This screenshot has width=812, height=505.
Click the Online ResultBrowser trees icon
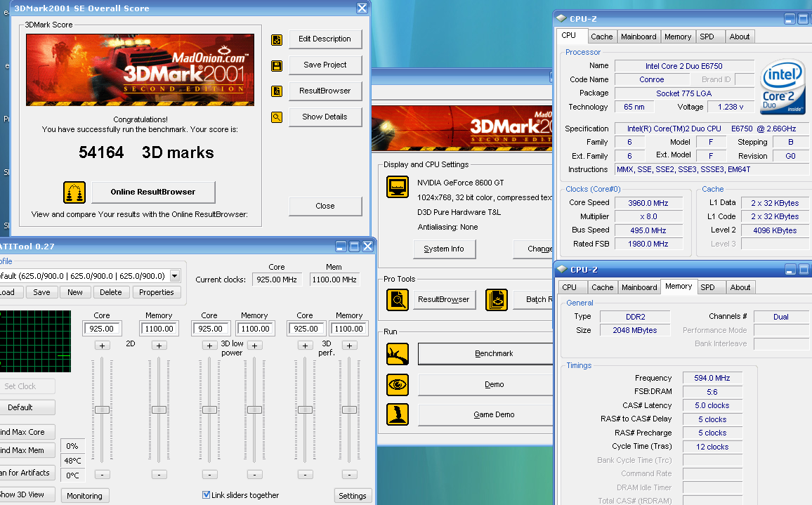(74, 192)
